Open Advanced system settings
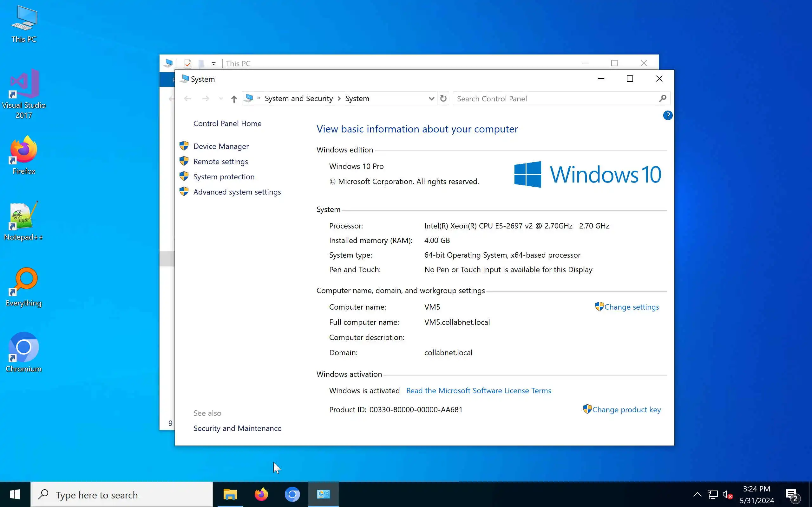This screenshot has height=507, width=812. pos(237,192)
